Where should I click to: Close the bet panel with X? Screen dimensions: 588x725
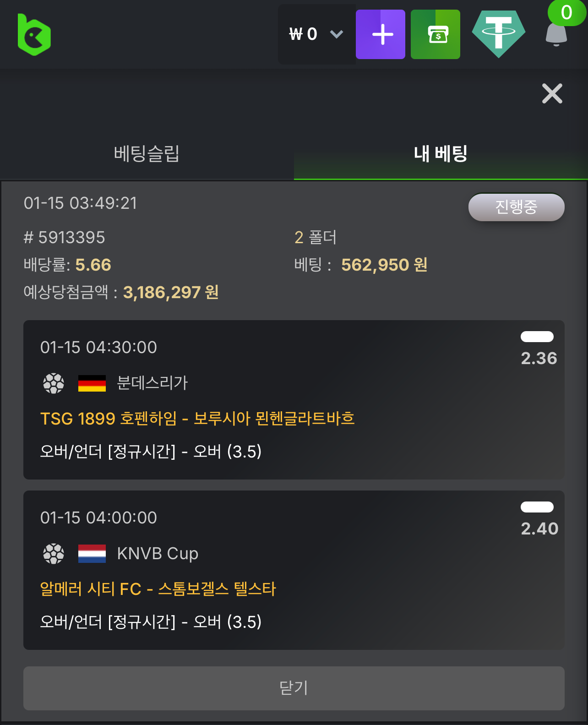pos(552,94)
